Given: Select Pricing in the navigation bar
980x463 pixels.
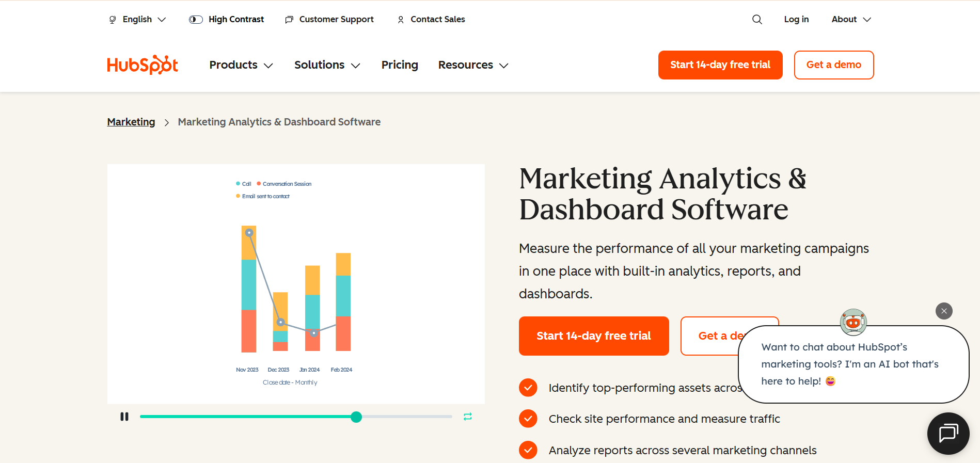Looking at the screenshot, I should tap(399, 65).
